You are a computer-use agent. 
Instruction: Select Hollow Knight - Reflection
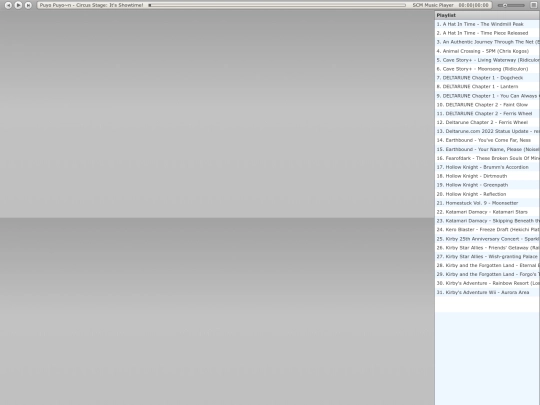[x=487, y=194]
